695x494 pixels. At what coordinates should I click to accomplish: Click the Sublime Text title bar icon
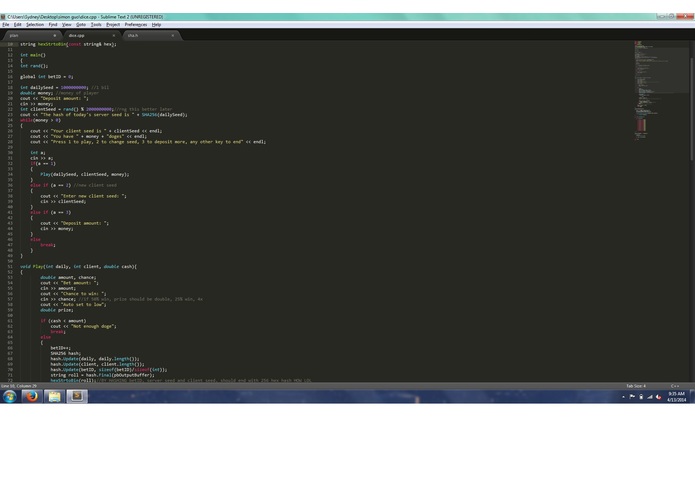point(3,17)
